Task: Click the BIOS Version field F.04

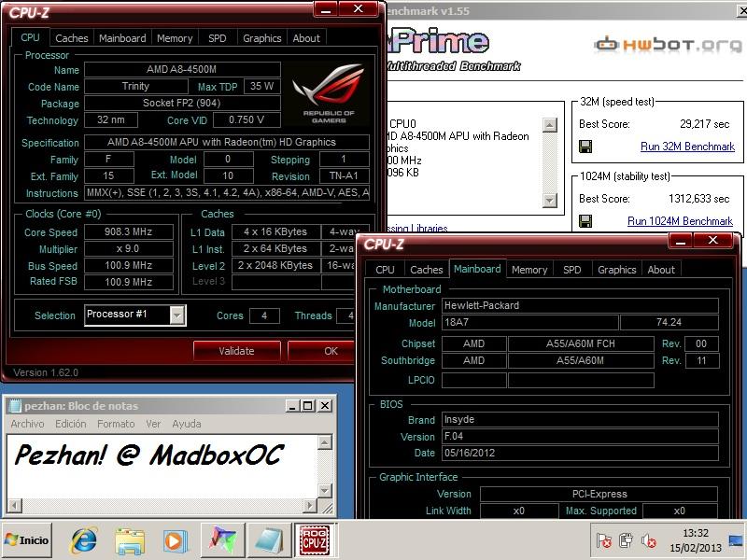Action: [580, 436]
